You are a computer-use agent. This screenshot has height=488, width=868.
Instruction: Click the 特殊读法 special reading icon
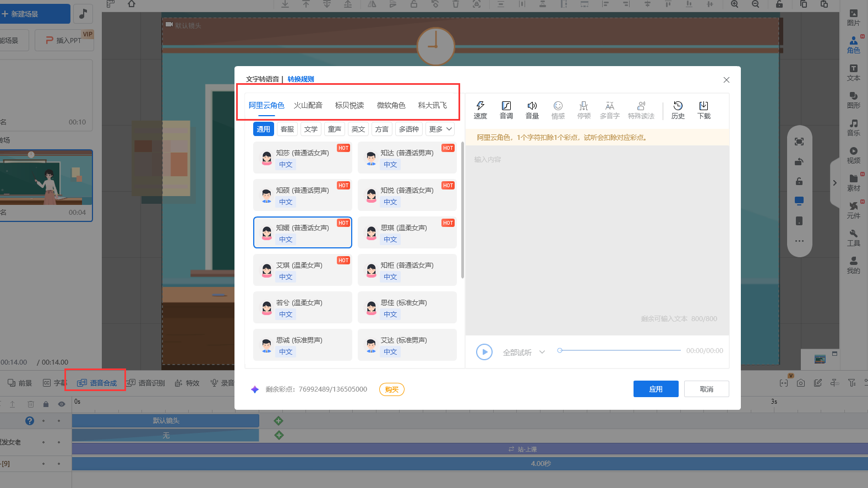[641, 110]
